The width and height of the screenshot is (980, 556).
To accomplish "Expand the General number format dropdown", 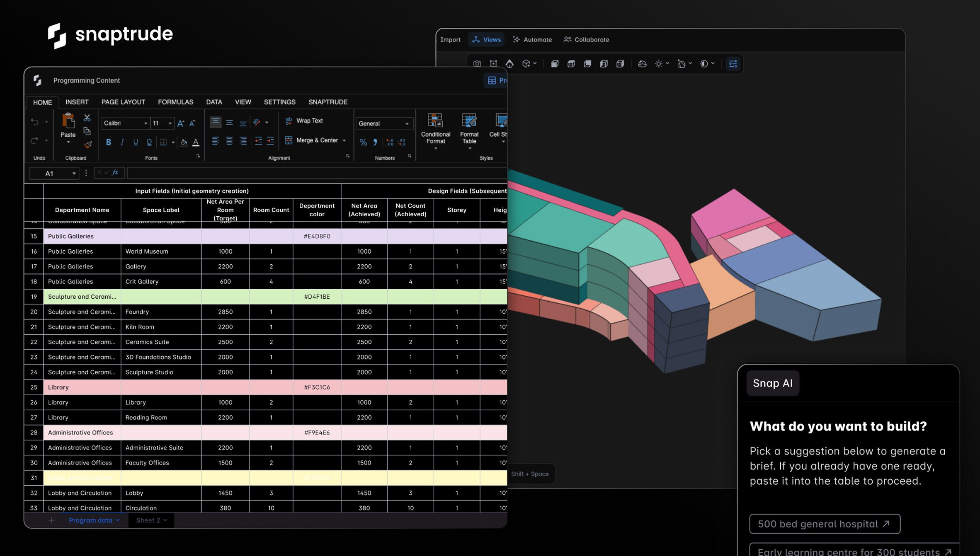I will [407, 124].
